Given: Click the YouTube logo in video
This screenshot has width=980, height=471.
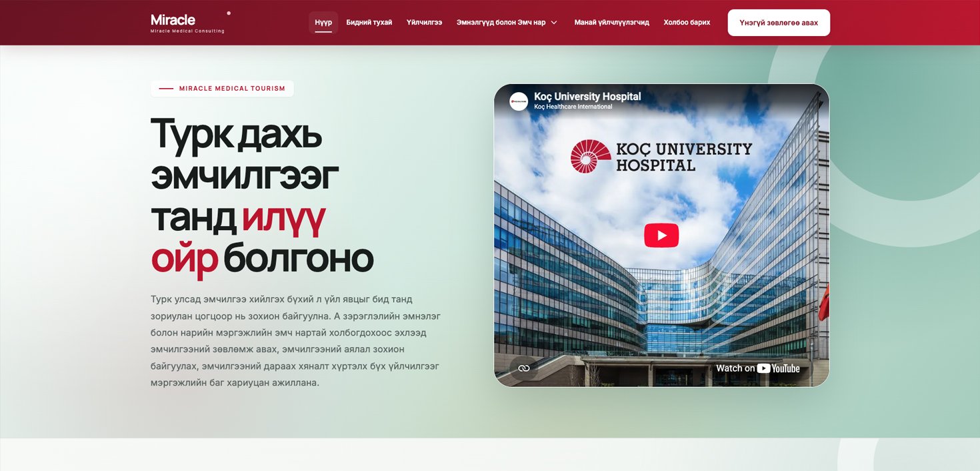Looking at the screenshot, I should pyautogui.click(x=778, y=368).
